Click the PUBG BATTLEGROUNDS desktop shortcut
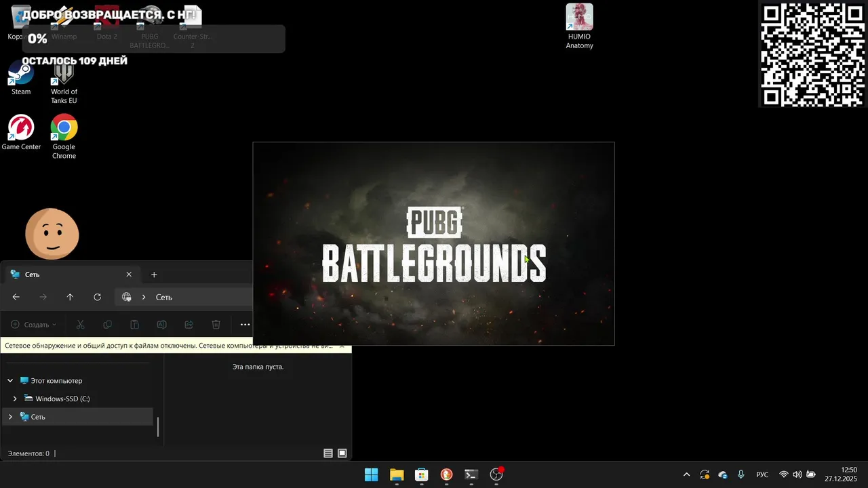The image size is (868, 488). tap(149, 27)
